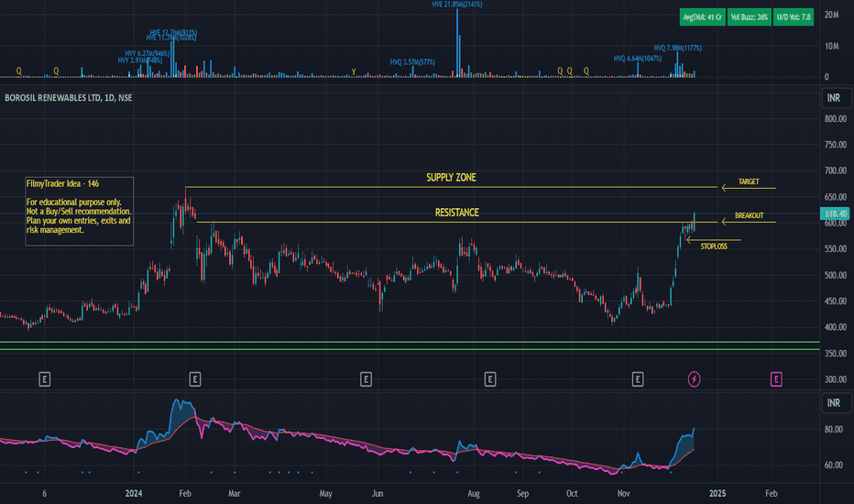Click the 700.00 price axis label
Screen dimensions: 854x504
click(x=836, y=170)
